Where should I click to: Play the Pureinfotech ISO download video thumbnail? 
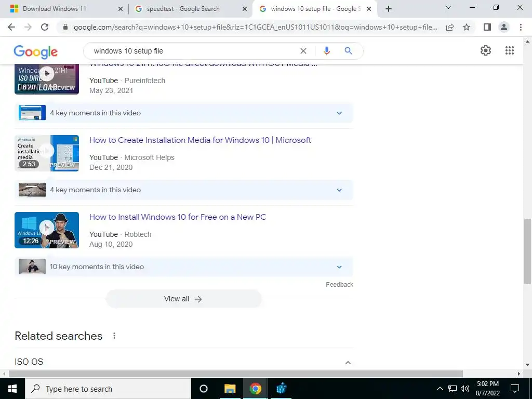click(x=47, y=79)
